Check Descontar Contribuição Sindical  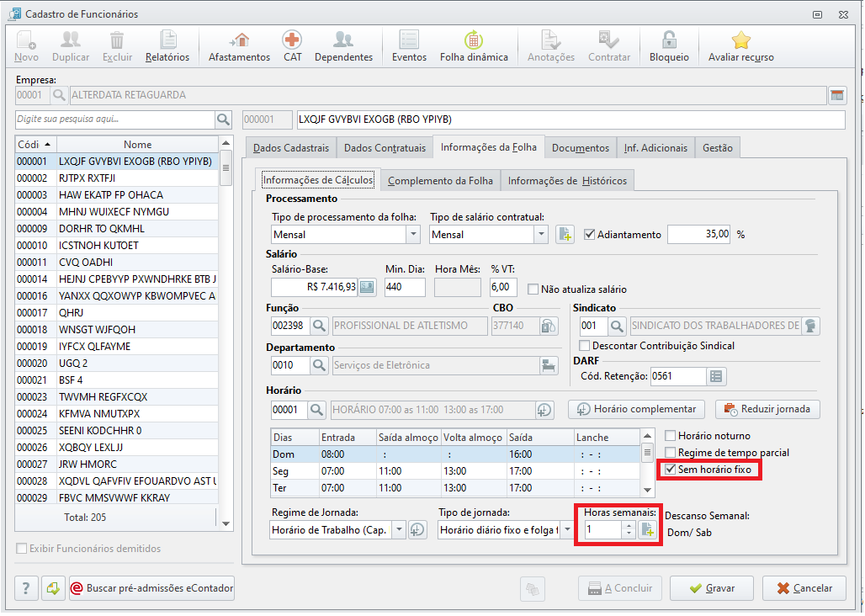(x=584, y=346)
